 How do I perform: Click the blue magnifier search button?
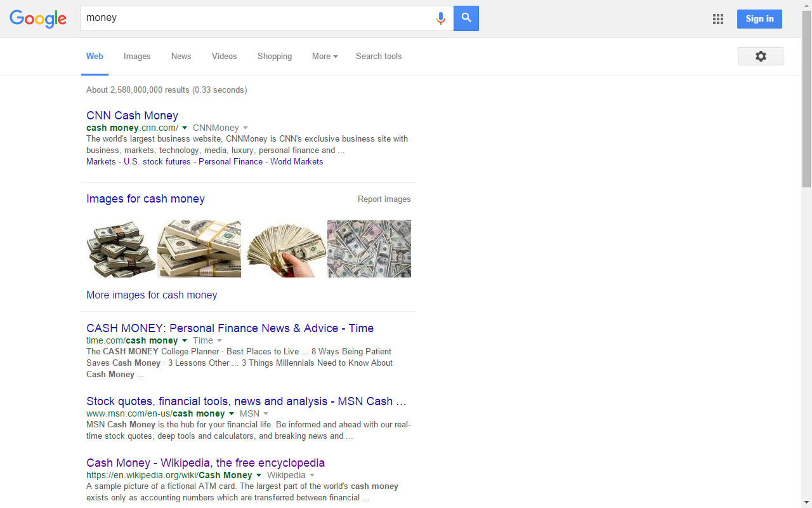(466, 18)
